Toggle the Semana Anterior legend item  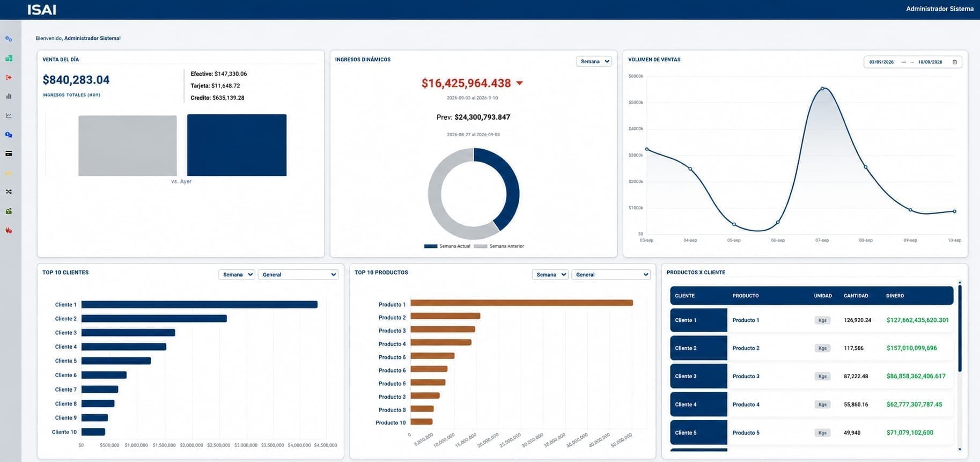point(499,246)
